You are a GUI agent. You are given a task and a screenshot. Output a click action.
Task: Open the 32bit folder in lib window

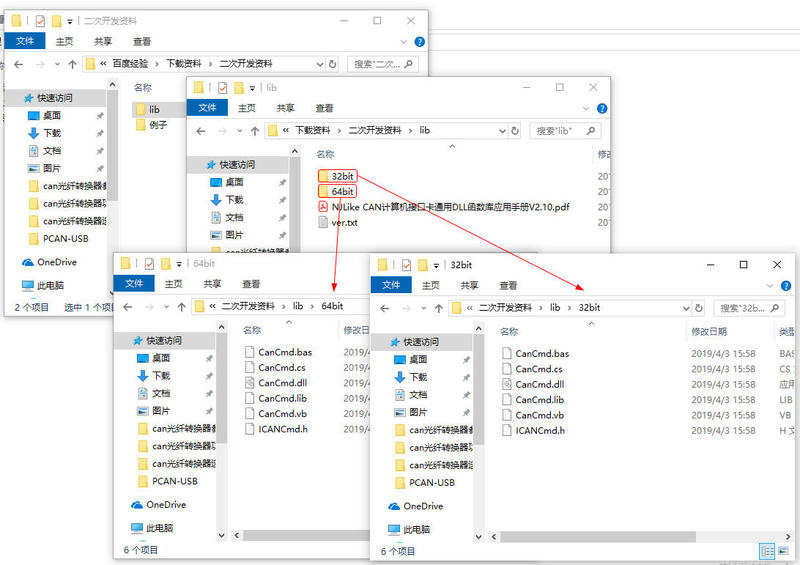[342, 176]
